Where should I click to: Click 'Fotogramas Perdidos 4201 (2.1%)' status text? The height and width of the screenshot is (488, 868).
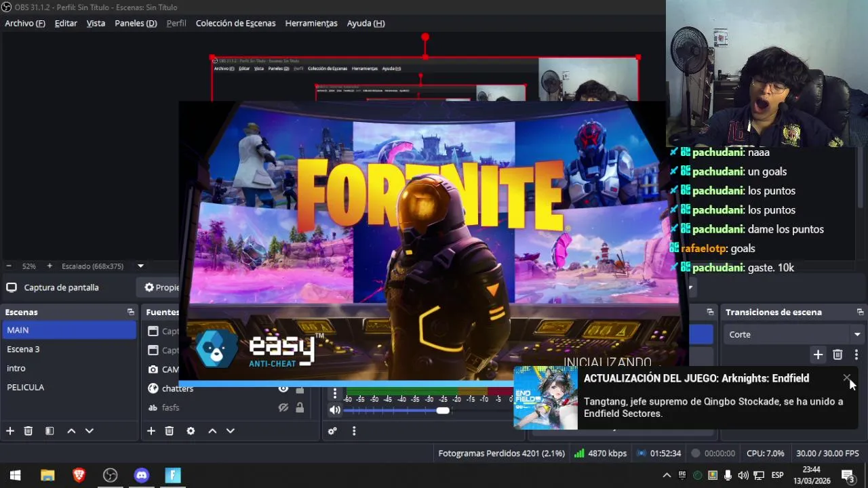(501, 453)
